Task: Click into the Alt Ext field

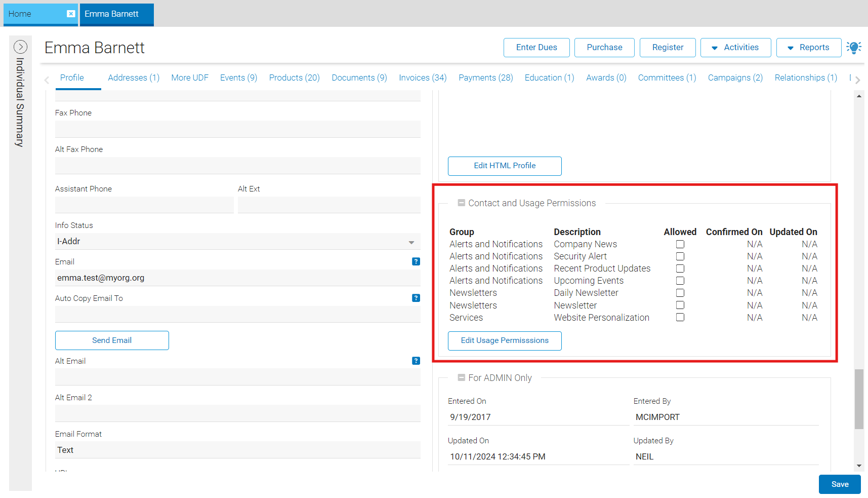Action: (329, 205)
